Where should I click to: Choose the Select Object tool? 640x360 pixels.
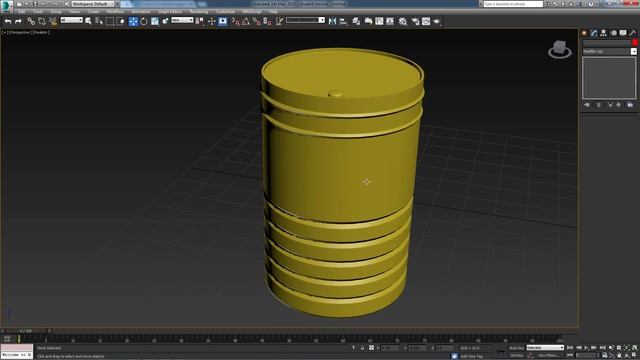[88, 21]
